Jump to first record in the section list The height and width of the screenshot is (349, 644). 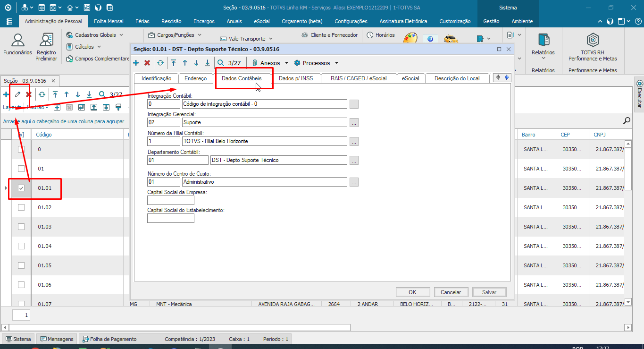coord(55,94)
